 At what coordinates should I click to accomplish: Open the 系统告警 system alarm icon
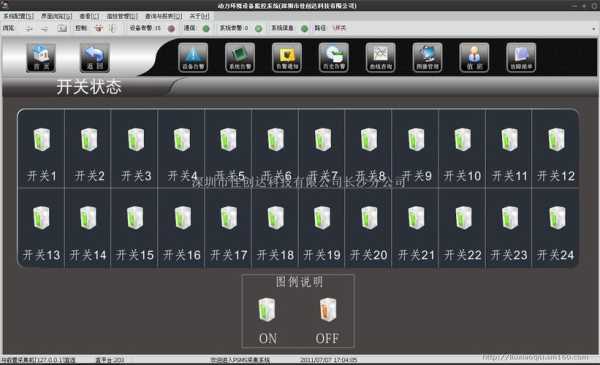(x=240, y=57)
